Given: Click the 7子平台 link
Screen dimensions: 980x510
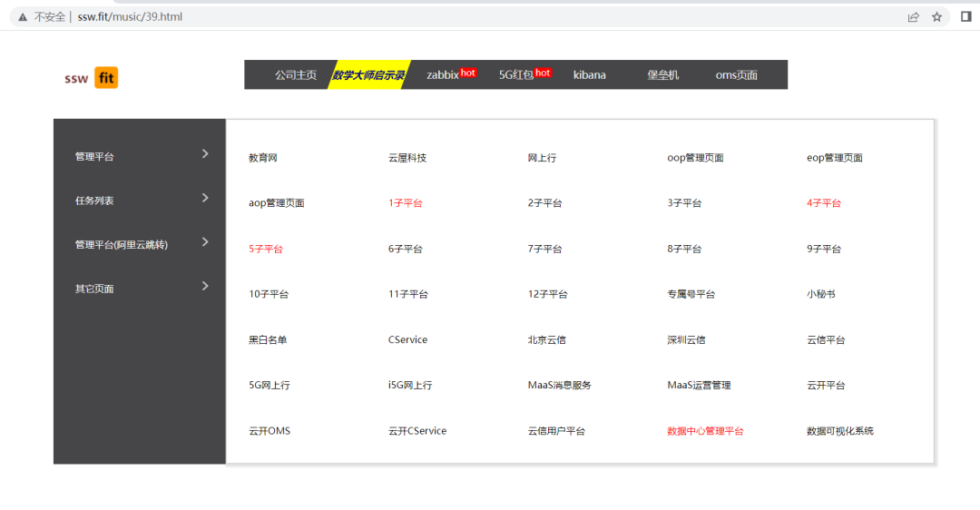Looking at the screenshot, I should pos(544,249).
